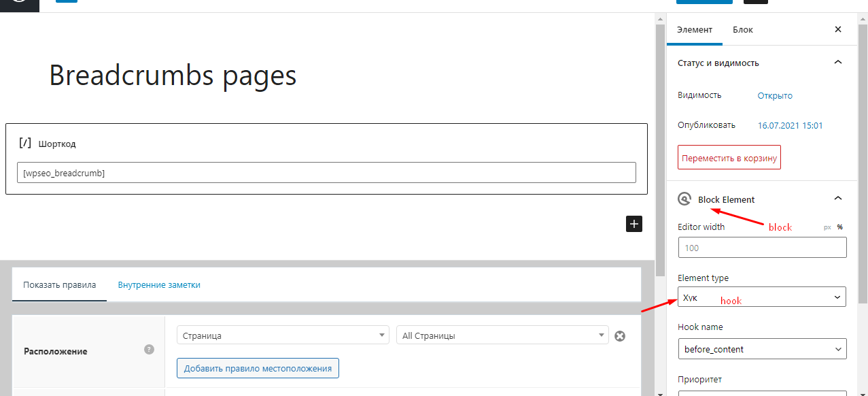Close the settings sidebar with X
The height and width of the screenshot is (396, 868).
click(838, 29)
